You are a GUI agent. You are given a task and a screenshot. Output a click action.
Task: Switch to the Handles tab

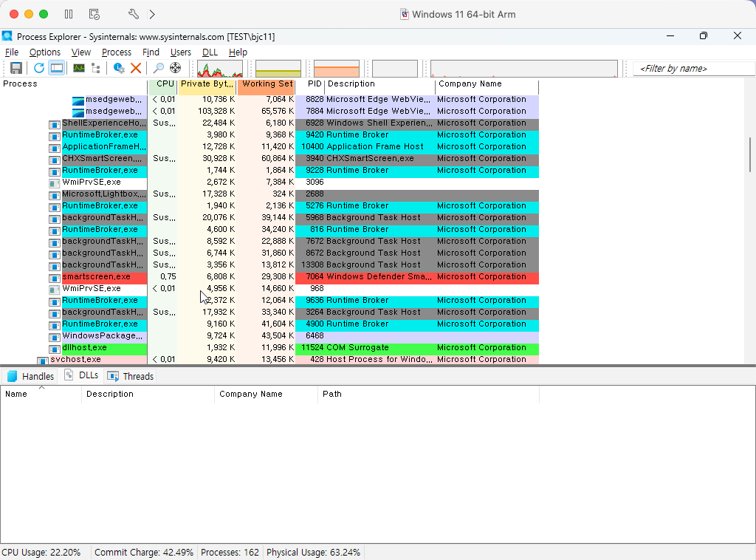[x=30, y=376]
